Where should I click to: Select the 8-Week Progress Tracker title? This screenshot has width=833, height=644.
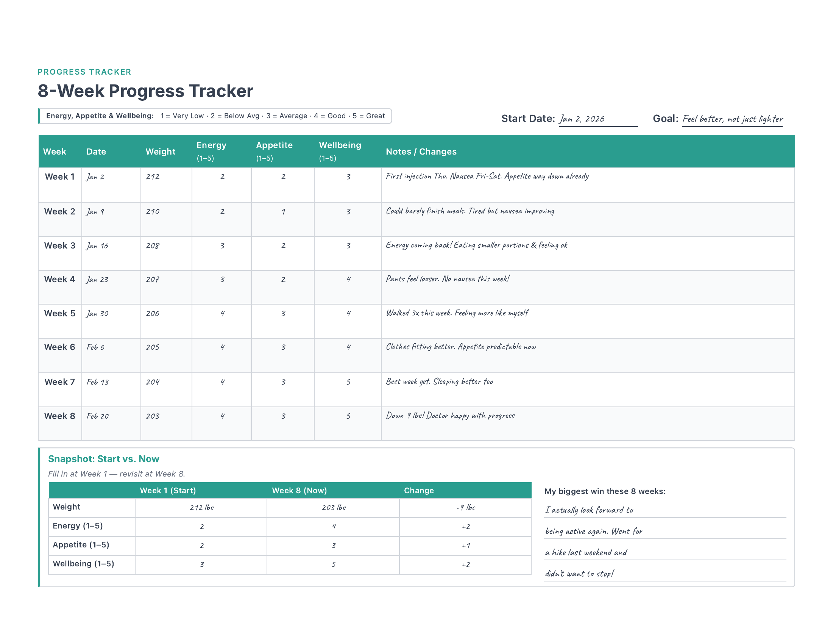coord(145,91)
